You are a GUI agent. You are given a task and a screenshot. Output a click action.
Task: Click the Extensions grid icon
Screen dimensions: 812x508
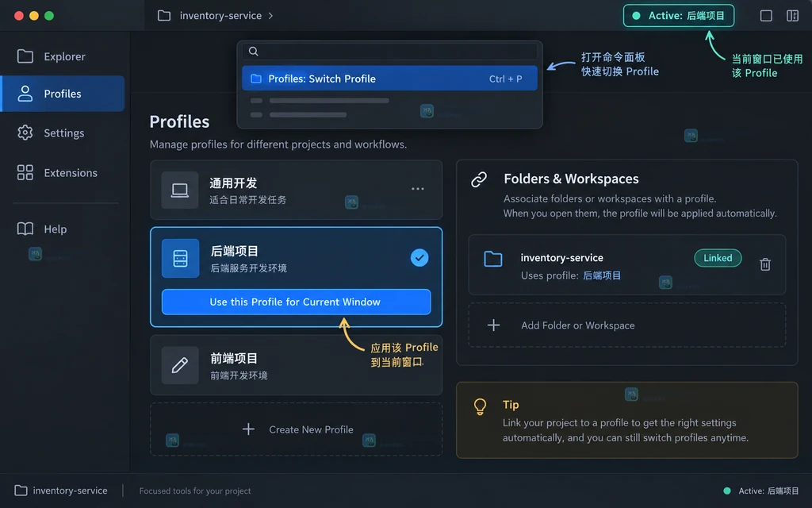25,172
